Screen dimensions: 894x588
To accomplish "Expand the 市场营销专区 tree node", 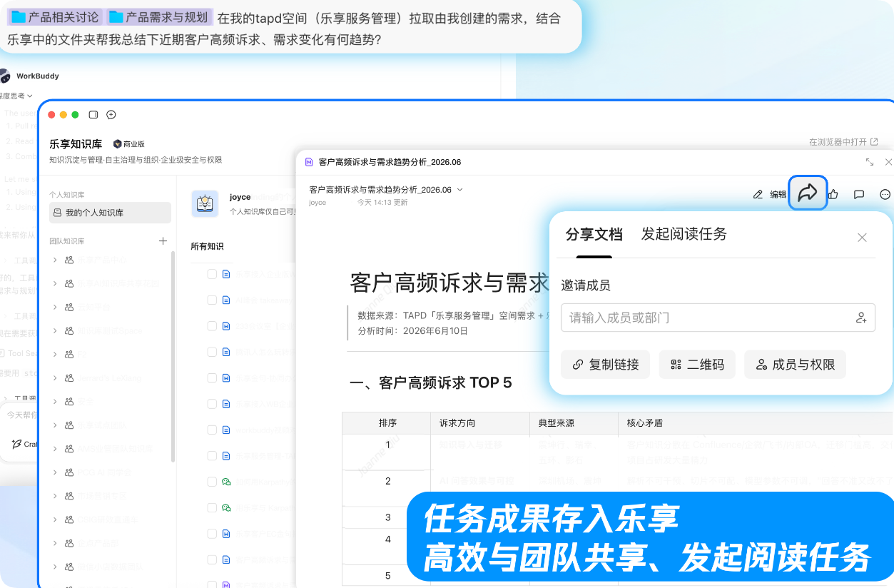I will (x=55, y=495).
